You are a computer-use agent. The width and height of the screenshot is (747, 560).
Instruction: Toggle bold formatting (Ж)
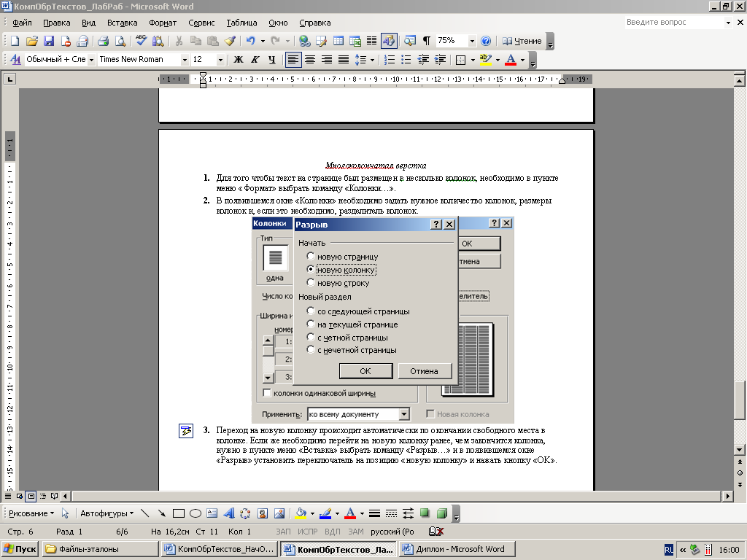click(238, 60)
